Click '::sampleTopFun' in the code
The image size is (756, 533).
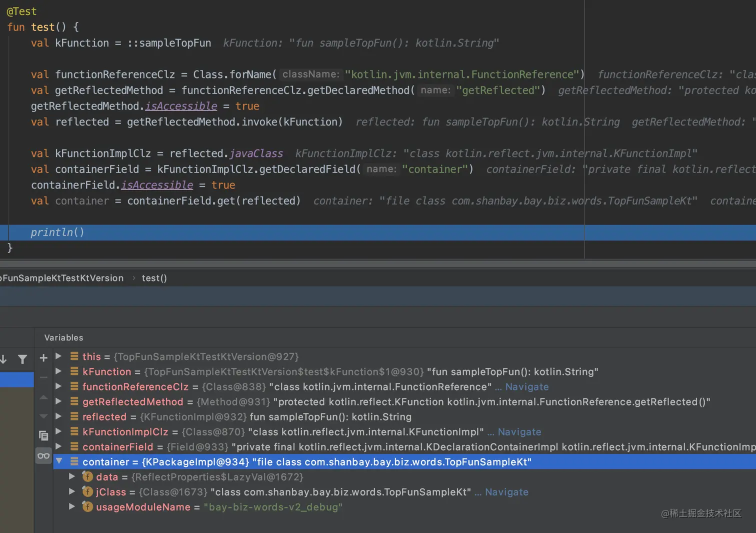click(x=169, y=43)
